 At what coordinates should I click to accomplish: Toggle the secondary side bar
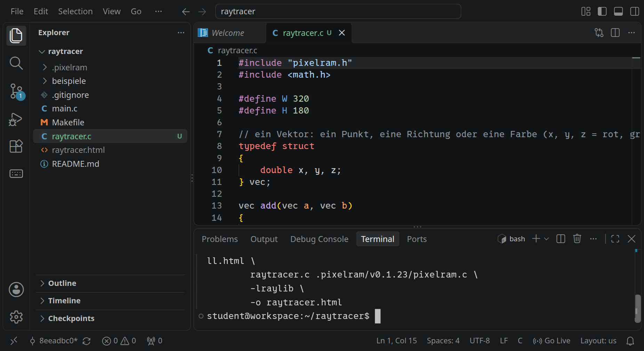635,11
